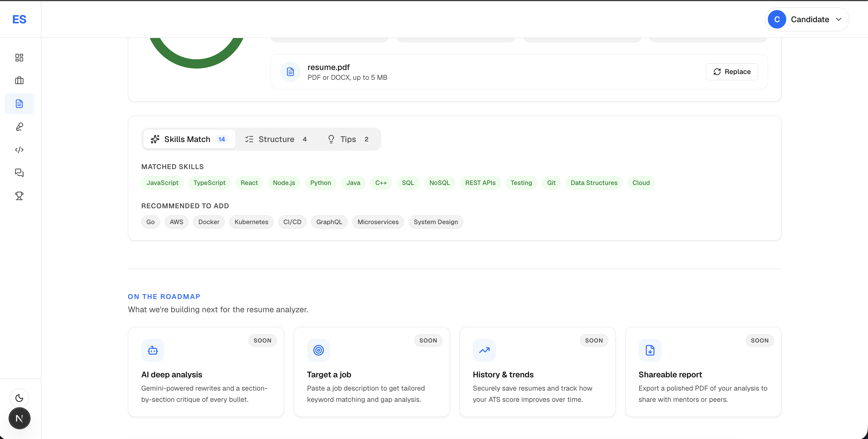Viewport: 868px width, 439px height.
Task: Click the C++ skill chip
Action: [x=381, y=183]
